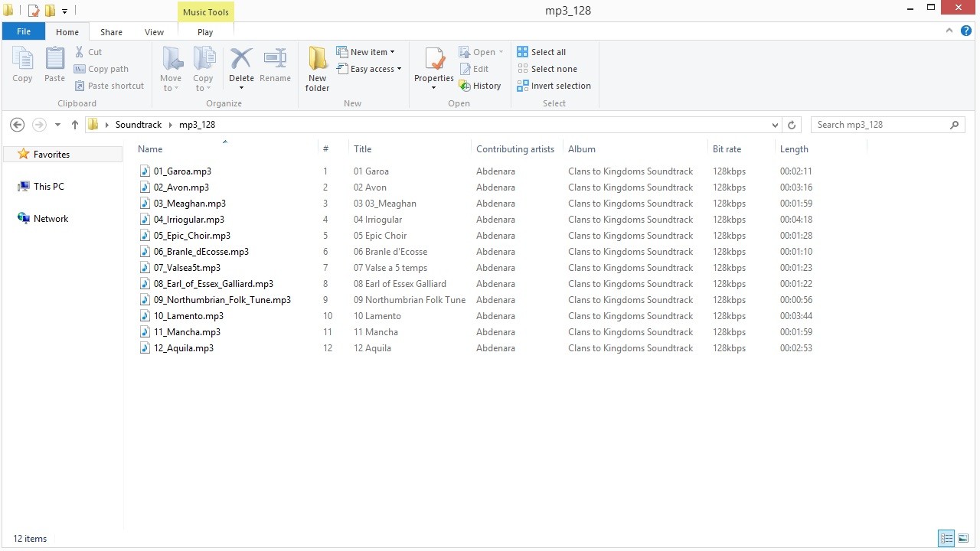
Task: Switch to large icons view in status bar
Action: point(963,539)
